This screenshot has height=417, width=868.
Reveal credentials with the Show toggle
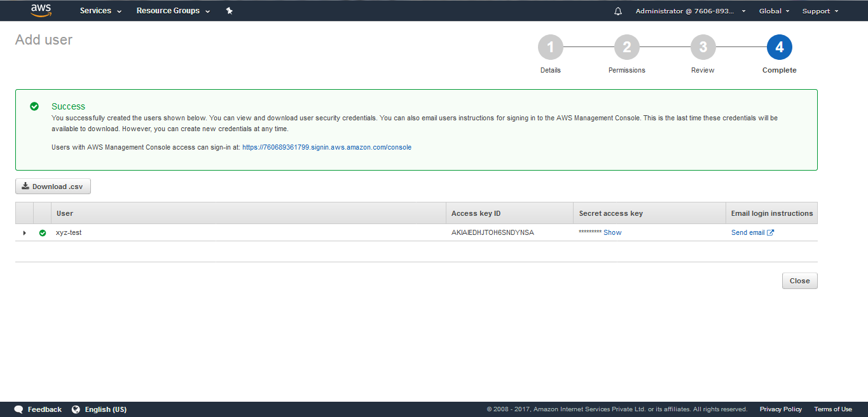pyautogui.click(x=612, y=232)
